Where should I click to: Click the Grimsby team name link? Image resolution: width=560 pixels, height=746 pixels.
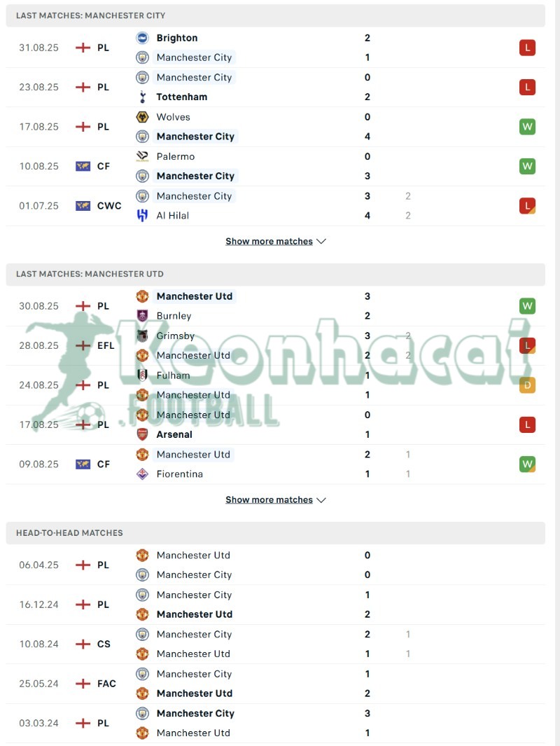point(174,336)
